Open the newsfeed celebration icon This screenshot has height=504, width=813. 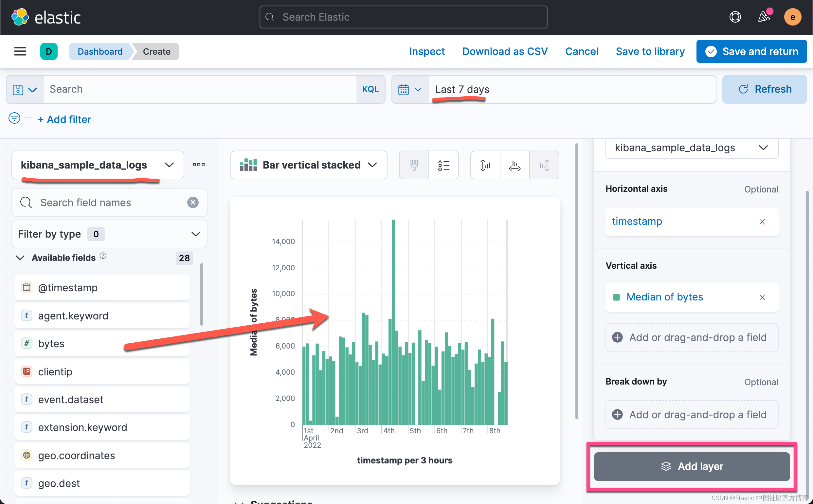(764, 17)
